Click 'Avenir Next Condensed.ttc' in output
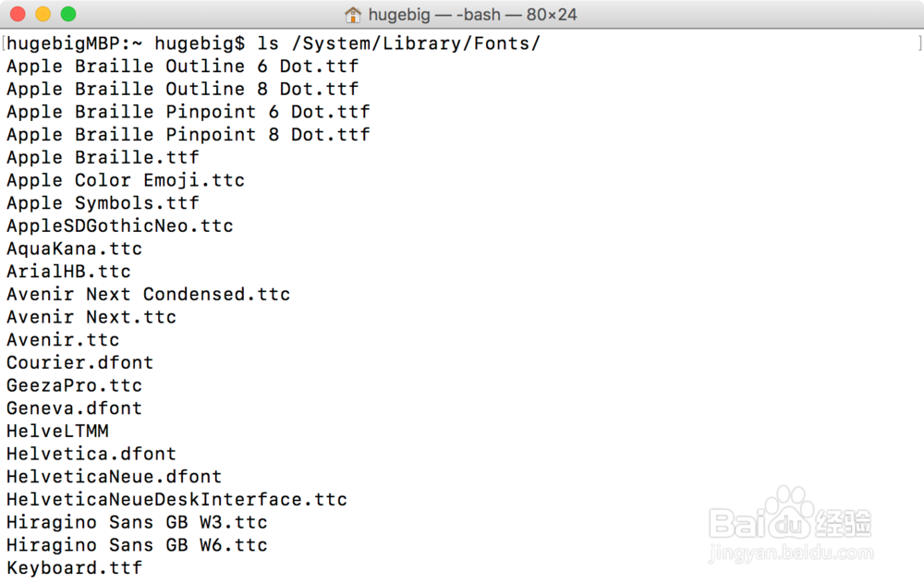 (148, 294)
